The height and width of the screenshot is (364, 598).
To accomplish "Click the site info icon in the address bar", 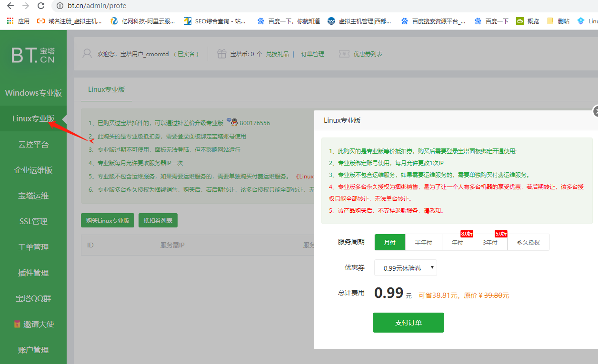I will pos(60,6).
